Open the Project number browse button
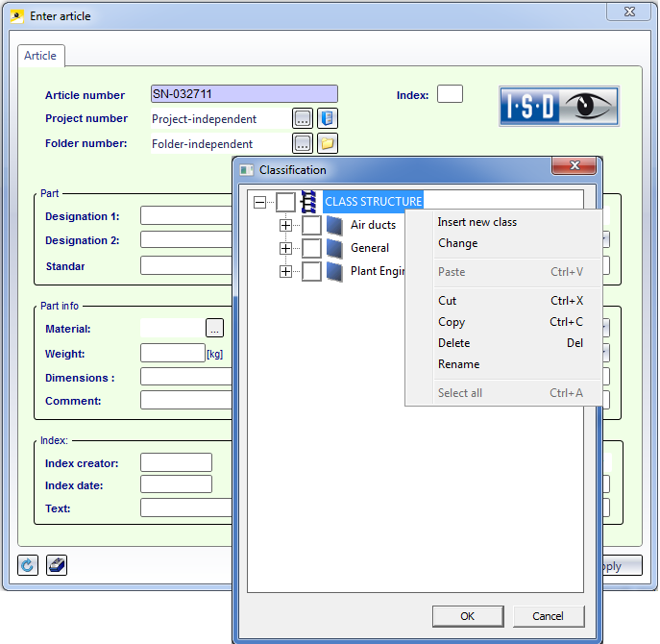 (x=303, y=118)
